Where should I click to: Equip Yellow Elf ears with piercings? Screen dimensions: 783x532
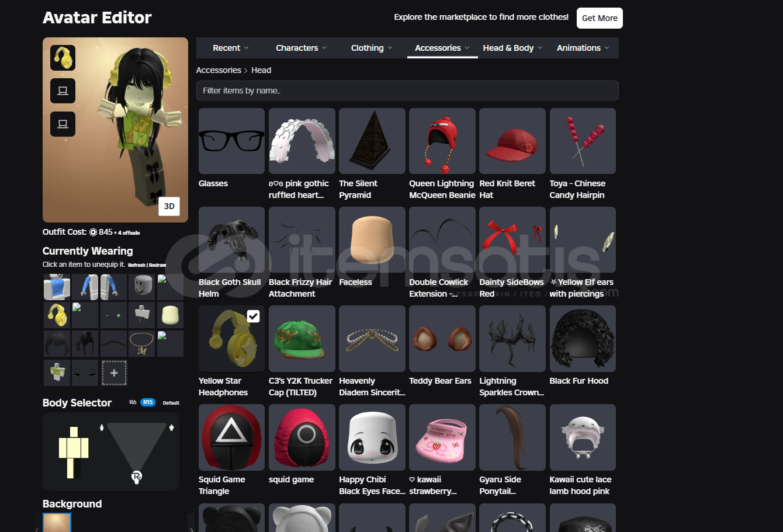pyautogui.click(x=583, y=239)
